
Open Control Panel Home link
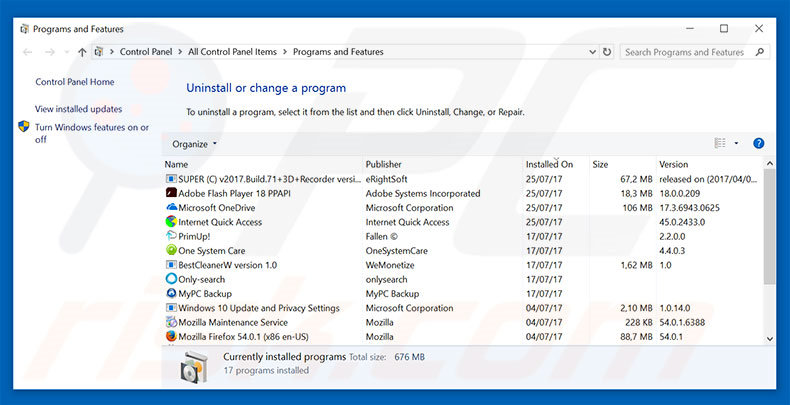pos(75,82)
